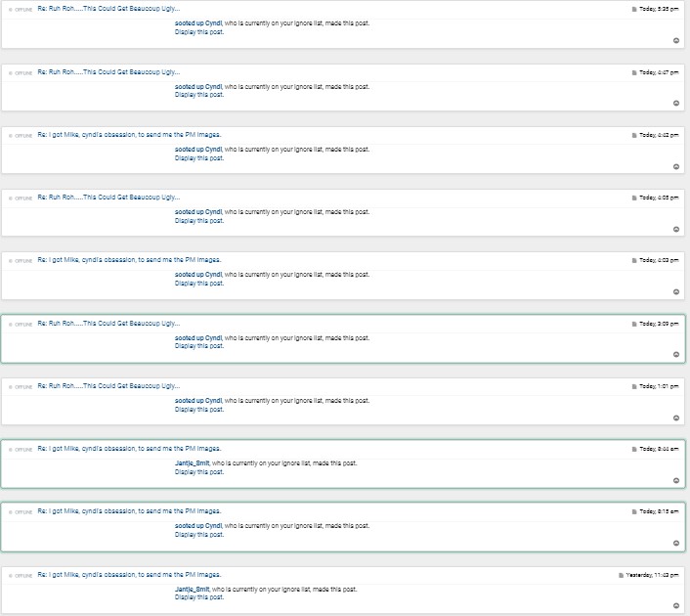Open the 'Ruh Roh' title of the 3:09 pm post
690x616 pixels.
(108, 324)
